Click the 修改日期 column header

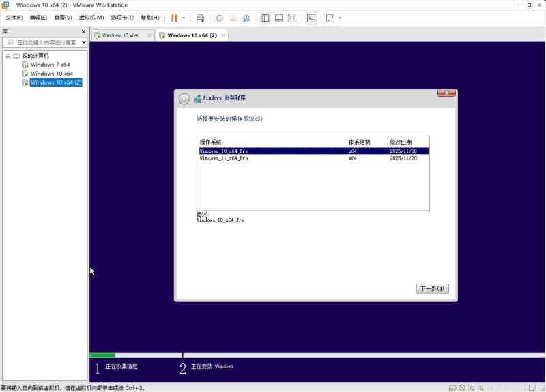pyautogui.click(x=401, y=142)
